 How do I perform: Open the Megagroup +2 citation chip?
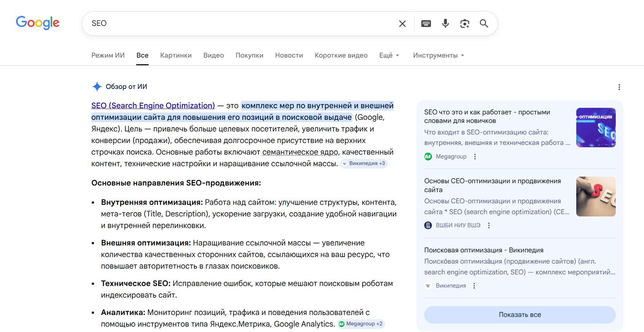[x=361, y=324]
